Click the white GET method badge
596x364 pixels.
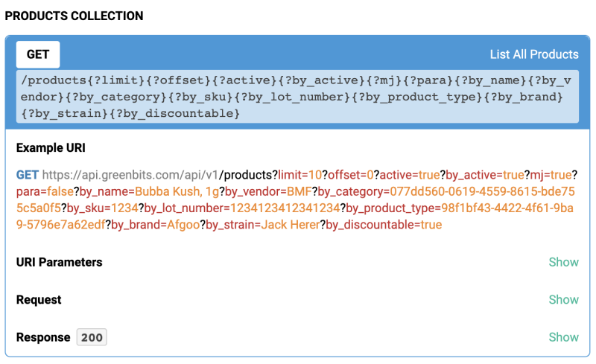38,54
